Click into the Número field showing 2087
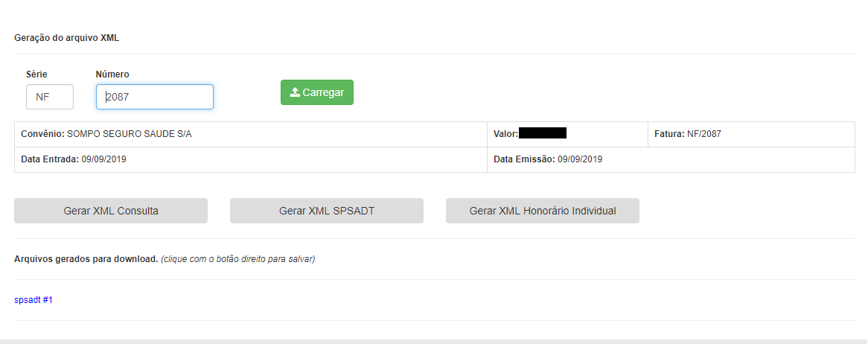 click(x=154, y=97)
